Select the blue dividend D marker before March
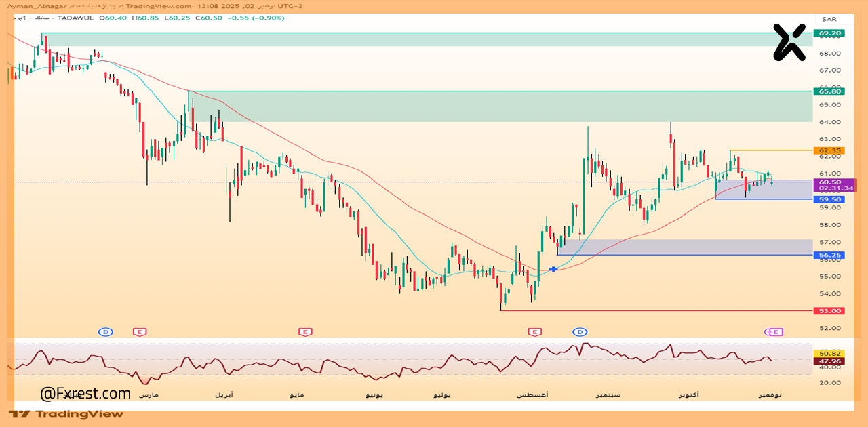 click(105, 332)
